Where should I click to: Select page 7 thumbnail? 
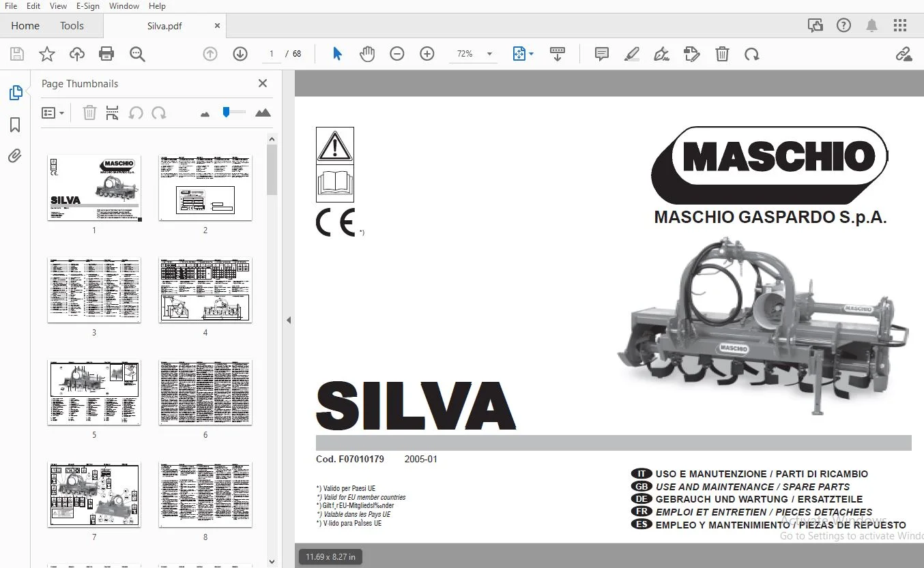(94, 494)
